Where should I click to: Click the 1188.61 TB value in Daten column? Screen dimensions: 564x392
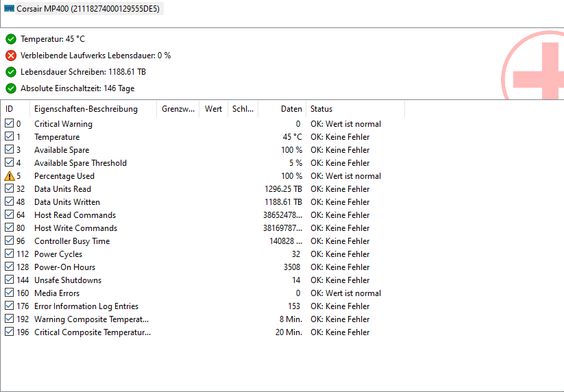283,202
